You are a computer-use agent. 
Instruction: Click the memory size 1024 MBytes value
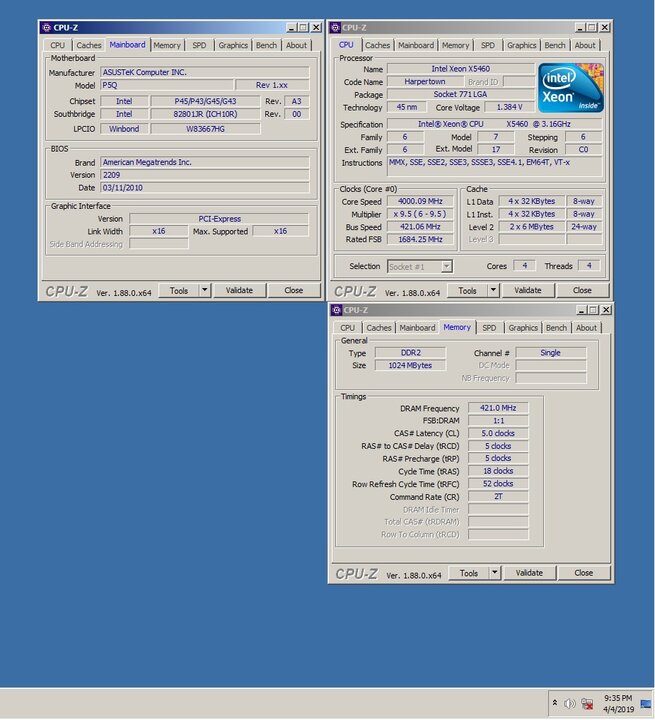tap(411, 366)
